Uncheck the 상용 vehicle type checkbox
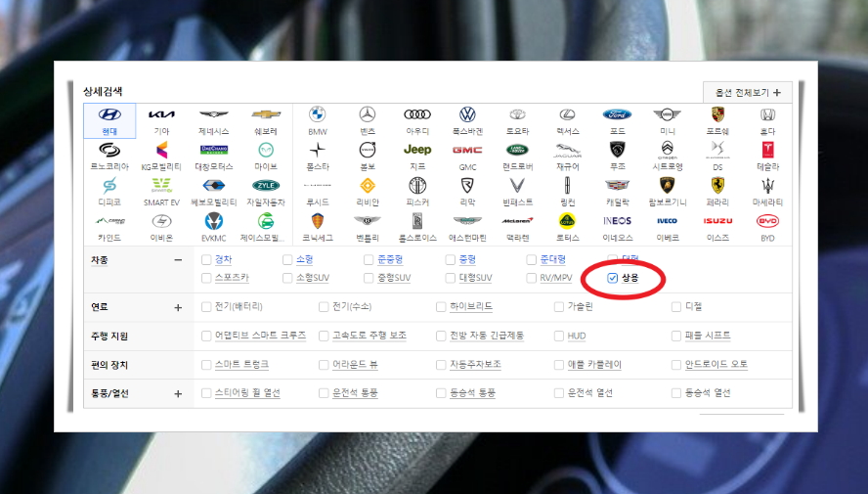868x494 pixels. click(x=612, y=278)
